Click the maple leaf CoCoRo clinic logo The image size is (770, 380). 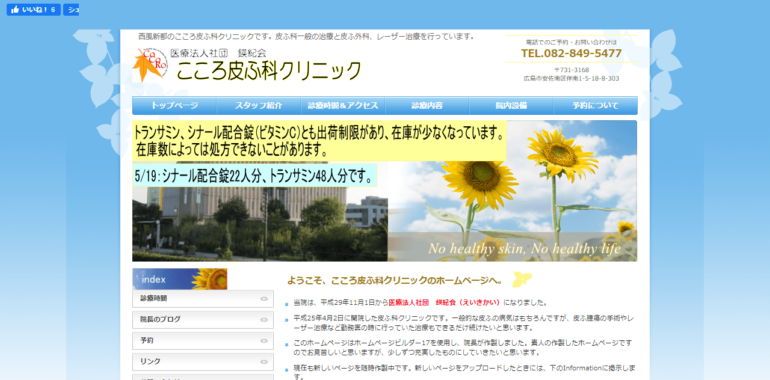[150, 64]
